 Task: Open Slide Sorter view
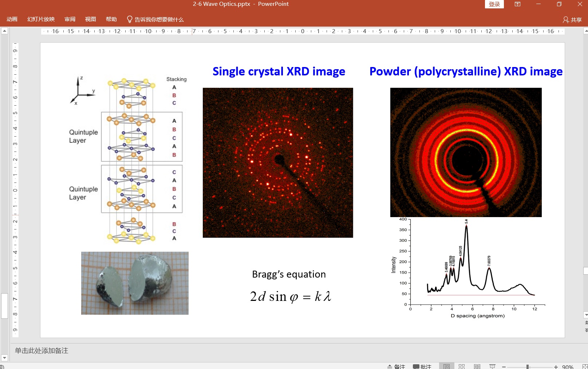coord(462,366)
